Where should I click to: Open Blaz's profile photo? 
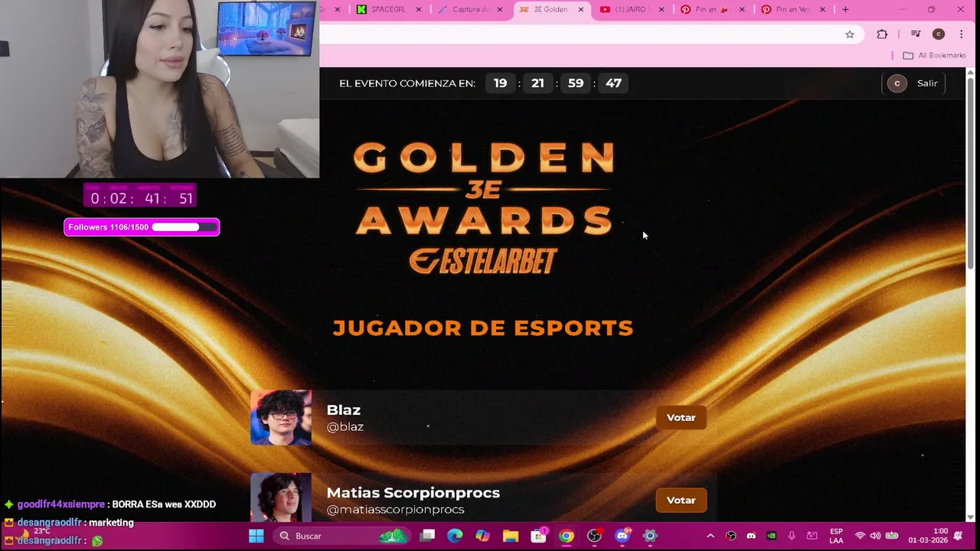click(281, 417)
